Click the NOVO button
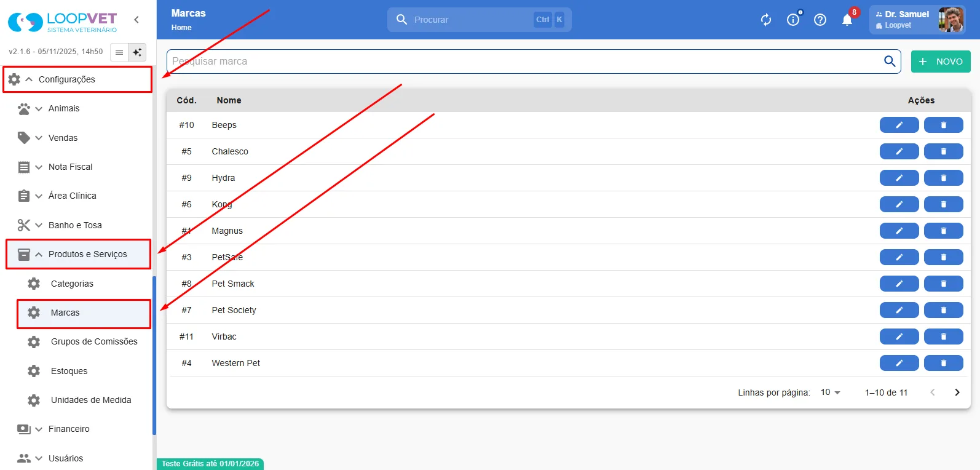Viewport: 980px width, 470px height. tap(940, 62)
